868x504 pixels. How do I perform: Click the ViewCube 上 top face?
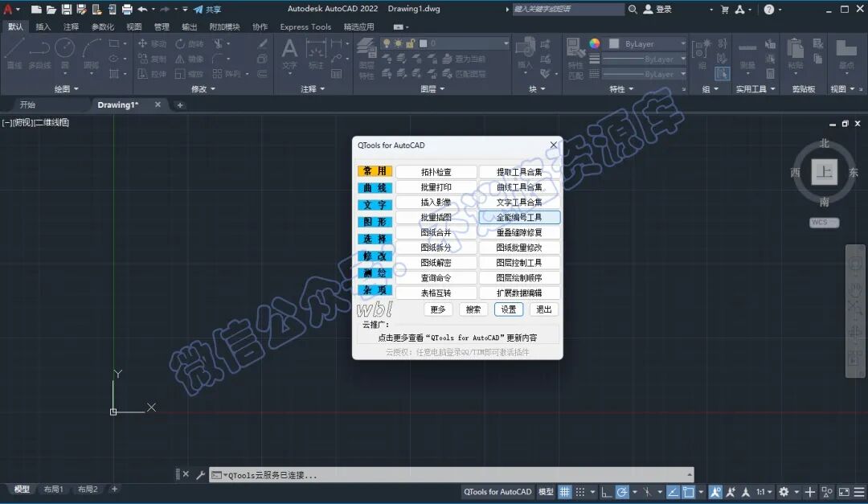825,172
